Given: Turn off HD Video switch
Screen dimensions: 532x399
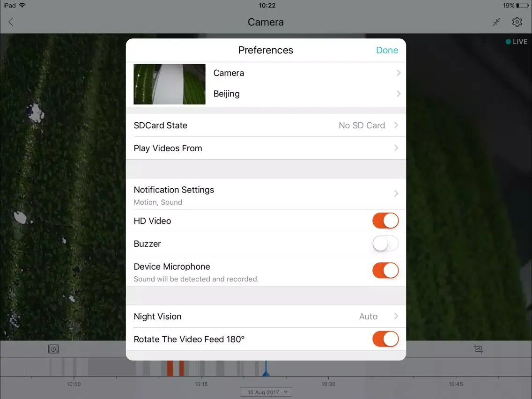Looking at the screenshot, I should point(385,221).
